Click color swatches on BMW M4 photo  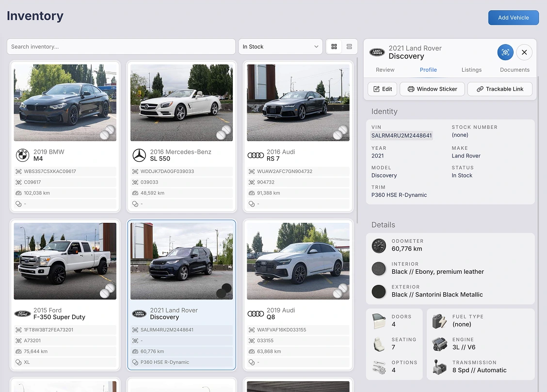point(107,132)
